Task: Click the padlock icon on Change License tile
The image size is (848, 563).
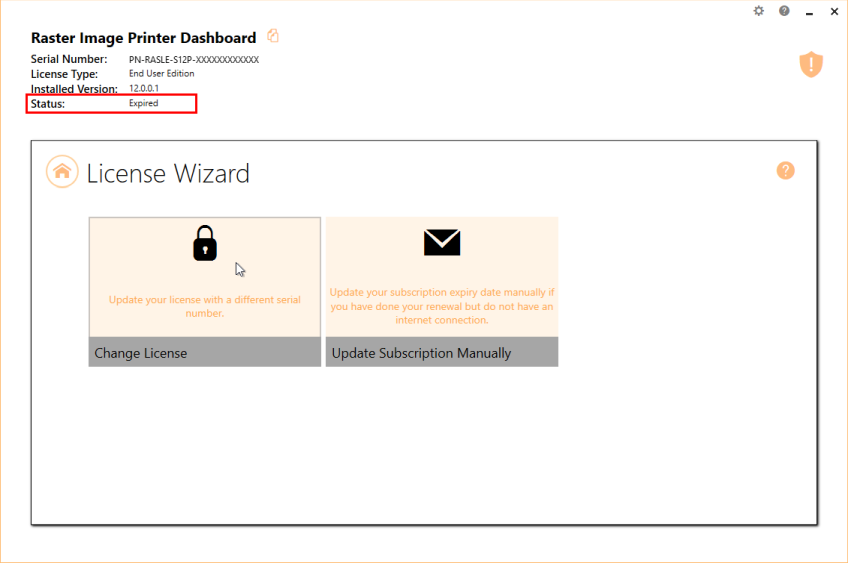Action: tap(205, 243)
